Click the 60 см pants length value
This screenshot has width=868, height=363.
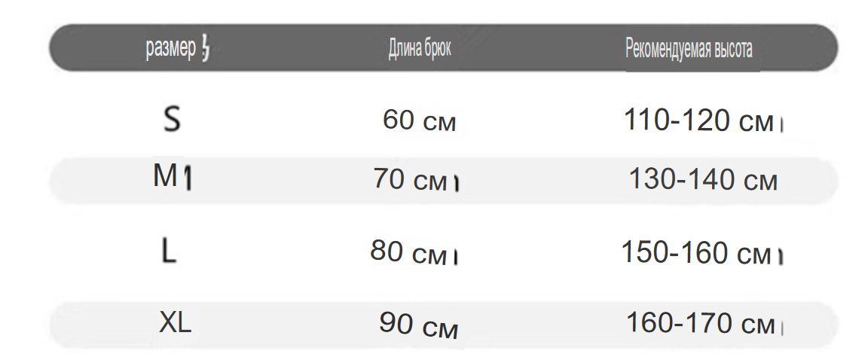419,120
